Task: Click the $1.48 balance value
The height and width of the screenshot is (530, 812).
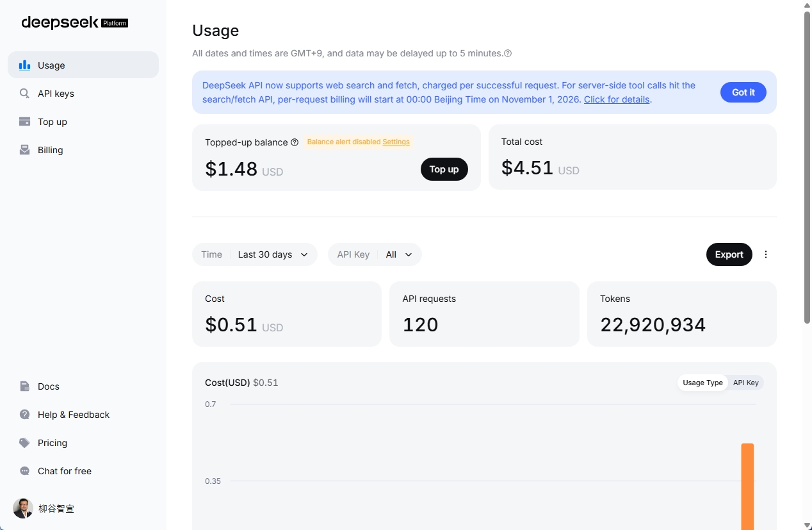Action: click(231, 169)
